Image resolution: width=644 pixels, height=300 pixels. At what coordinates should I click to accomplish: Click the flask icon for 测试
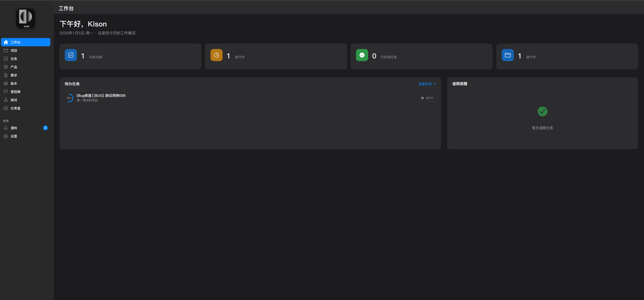click(x=6, y=100)
